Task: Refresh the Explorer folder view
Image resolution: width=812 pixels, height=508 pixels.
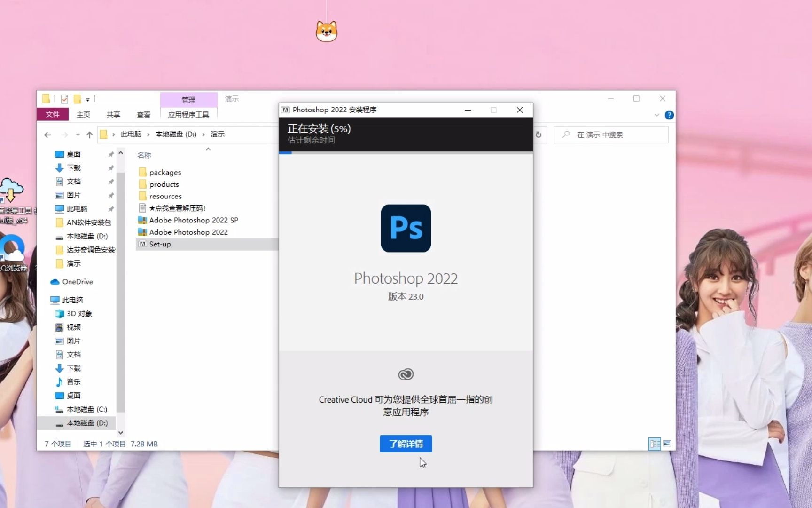Action: coord(539,135)
